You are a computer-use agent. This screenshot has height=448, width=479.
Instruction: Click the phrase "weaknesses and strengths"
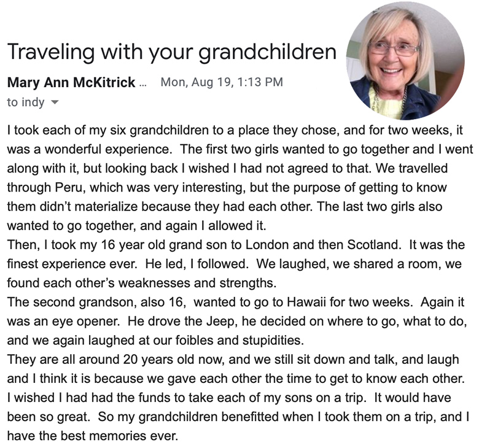pos(197,283)
